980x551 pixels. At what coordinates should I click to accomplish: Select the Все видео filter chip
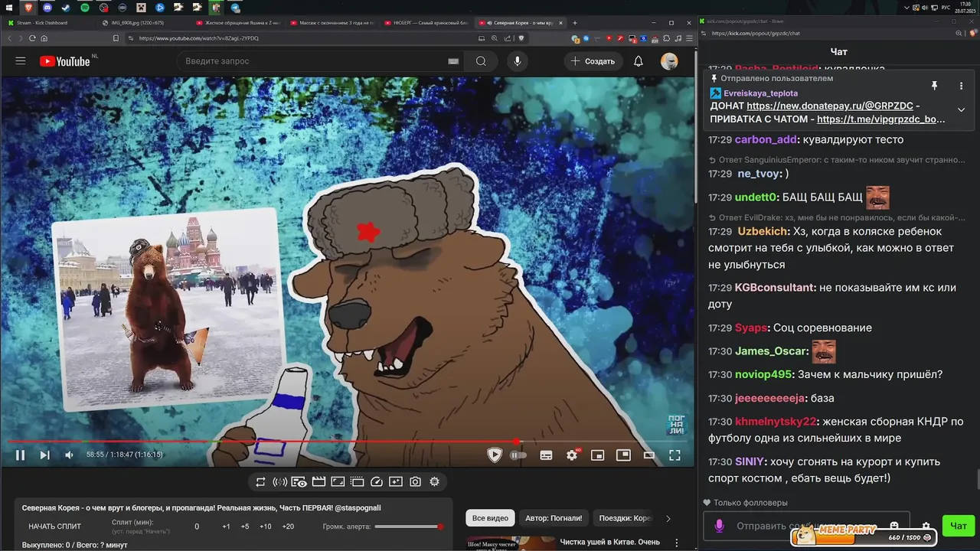coord(490,518)
